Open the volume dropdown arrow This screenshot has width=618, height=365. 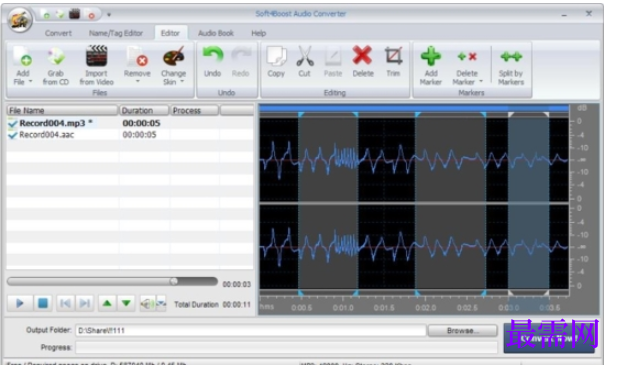[x=161, y=304]
